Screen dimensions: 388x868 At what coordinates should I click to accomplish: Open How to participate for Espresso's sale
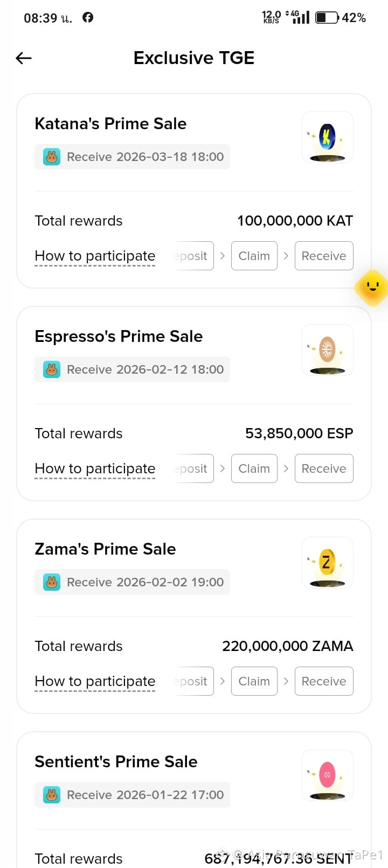[x=95, y=469]
